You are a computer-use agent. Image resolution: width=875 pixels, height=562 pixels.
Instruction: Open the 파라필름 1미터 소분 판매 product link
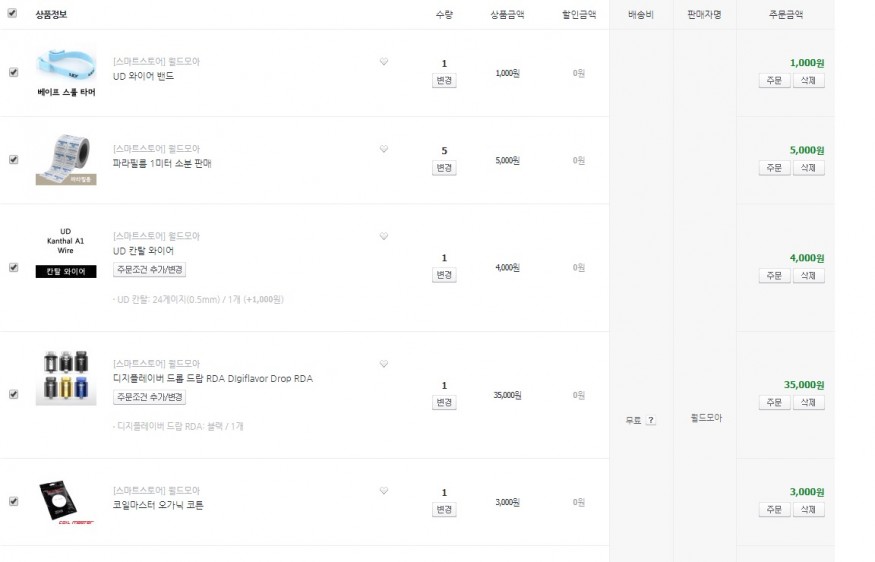[x=162, y=163]
